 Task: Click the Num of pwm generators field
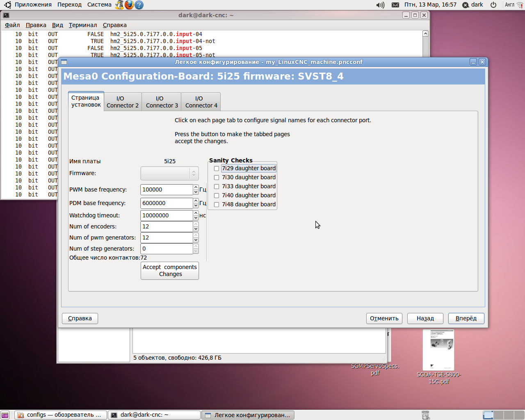167,237
